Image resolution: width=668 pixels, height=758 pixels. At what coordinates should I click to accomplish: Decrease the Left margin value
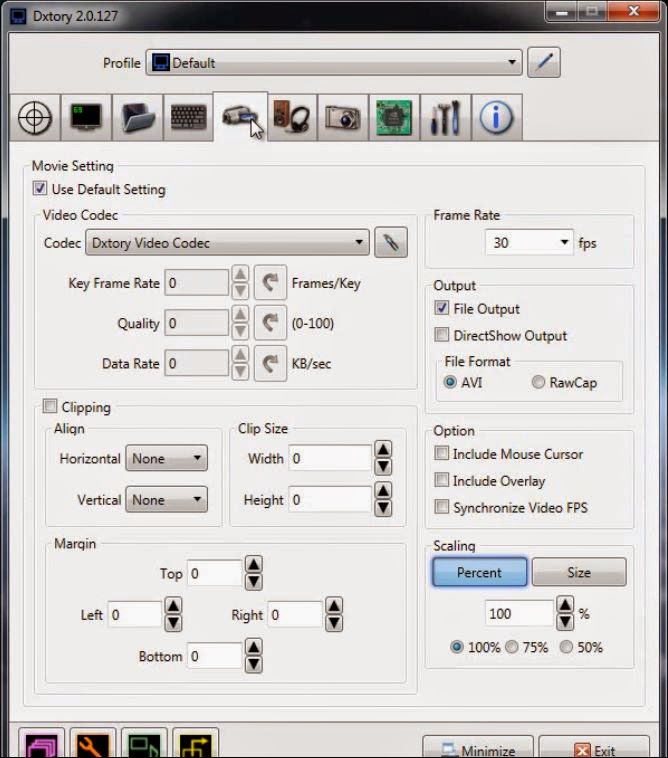pos(174,623)
